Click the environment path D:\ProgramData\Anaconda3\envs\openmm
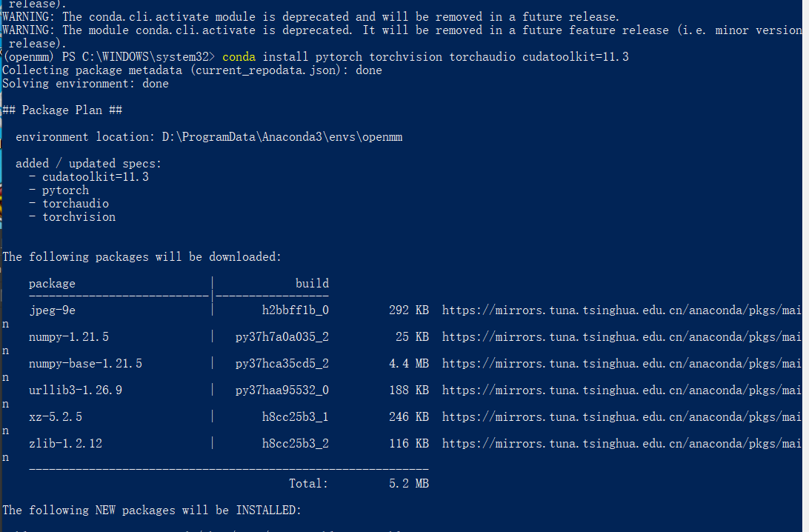Viewport: 809px width, 532px height. pos(282,137)
